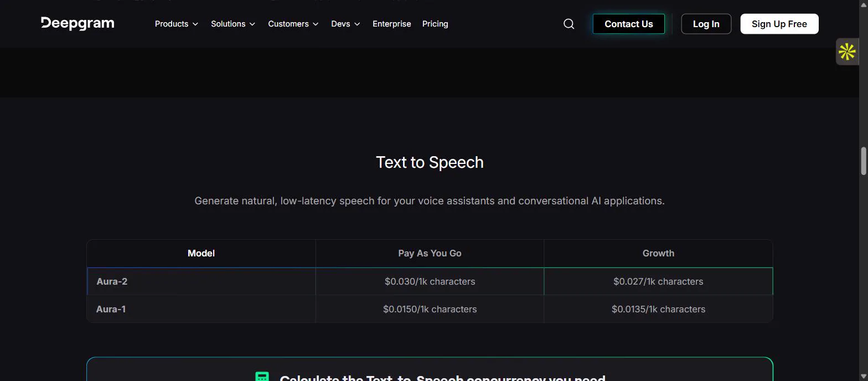Select the Pay As You Go column header
The width and height of the screenshot is (868, 381).
[430, 253]
